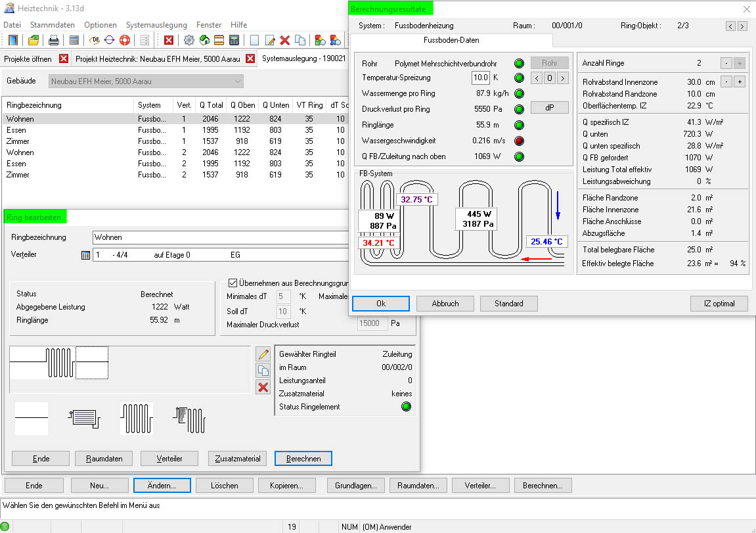Click the edit page with pencil toolbar icon
Image resolution: width=756 pixels, height=533 pixels.
[270, 40]
